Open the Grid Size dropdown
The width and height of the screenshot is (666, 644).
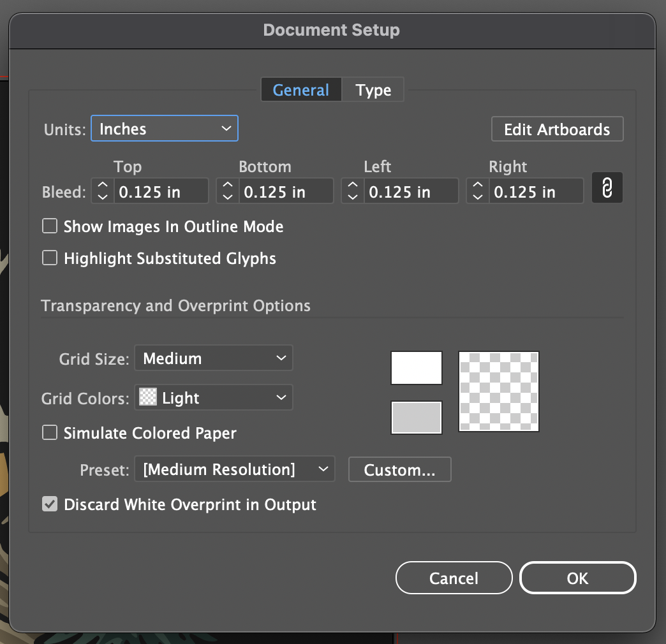pyautogui.click(x=213, y=358)
